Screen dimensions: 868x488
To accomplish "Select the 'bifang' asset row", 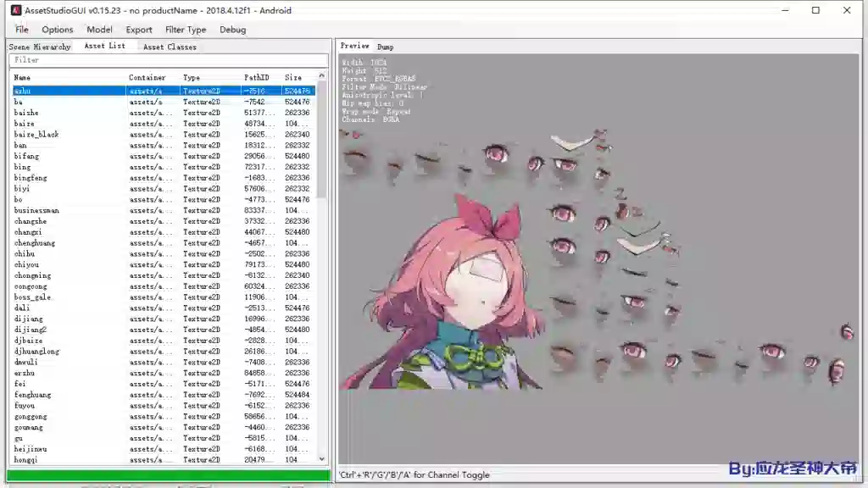I will (164, 156).
